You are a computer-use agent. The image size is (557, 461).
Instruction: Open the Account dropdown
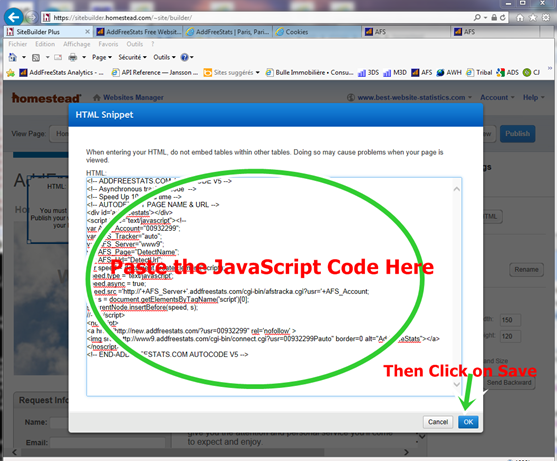click(x=497, y=97)
